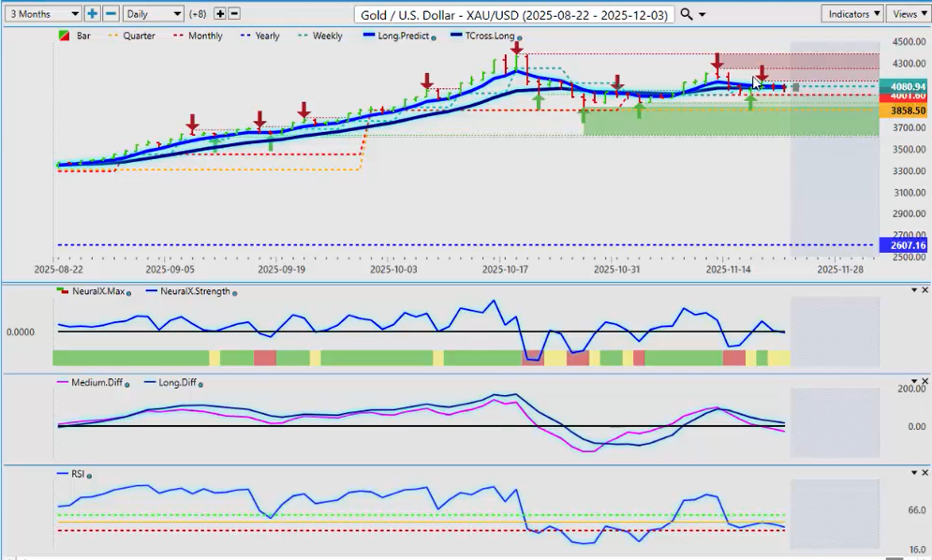Viewport: 932px width, 560px height.
Task: Toggle the Quarter legend line
Action: point(133,37)
